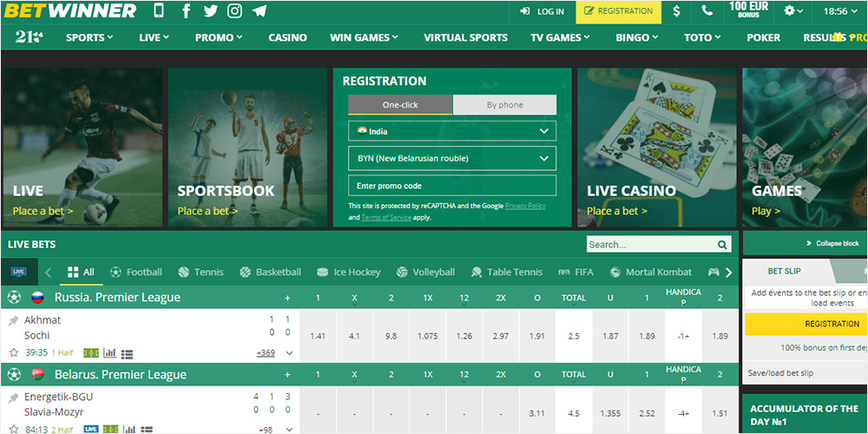The image size is (868, 434).
Task: Select the Mortal Kombat filter
Action: (x=650, y=272)
